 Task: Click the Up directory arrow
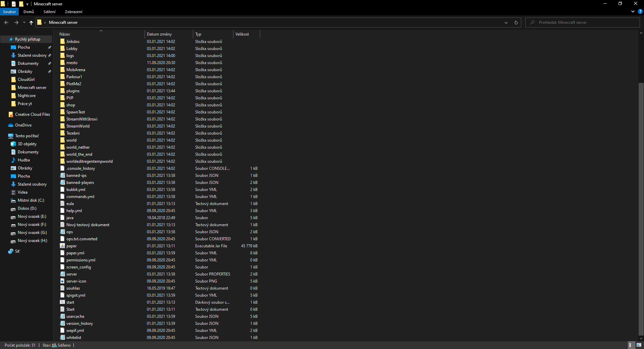click(31, 22)
